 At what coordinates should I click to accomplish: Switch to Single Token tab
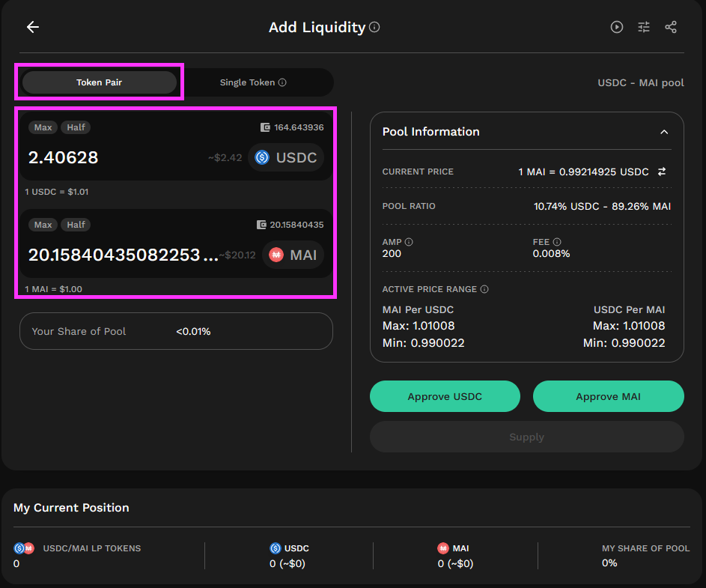[253, 82]
